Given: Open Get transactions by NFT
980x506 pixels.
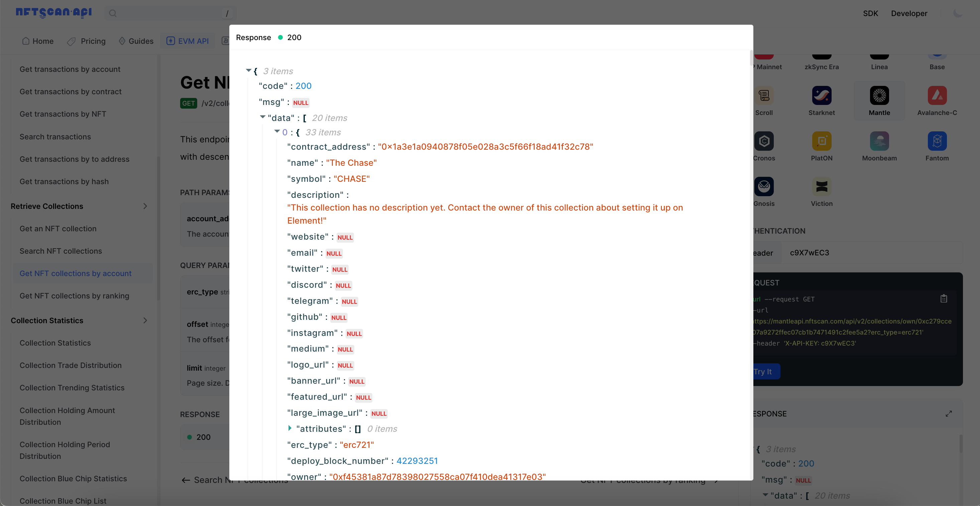Looking at the screenshot, I should 63,114.
